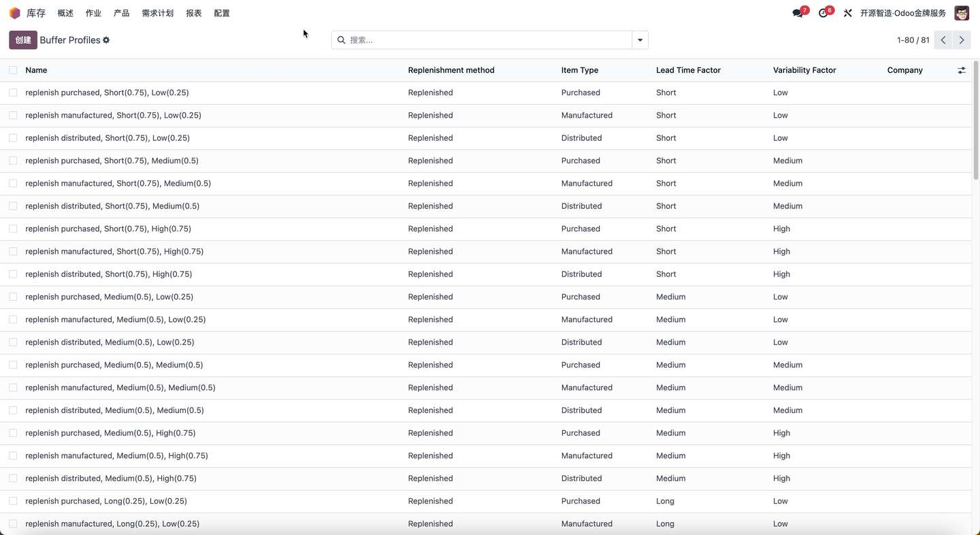Sort by Variability Factor column header
The image size is (980, 535).
click(804, 70)
